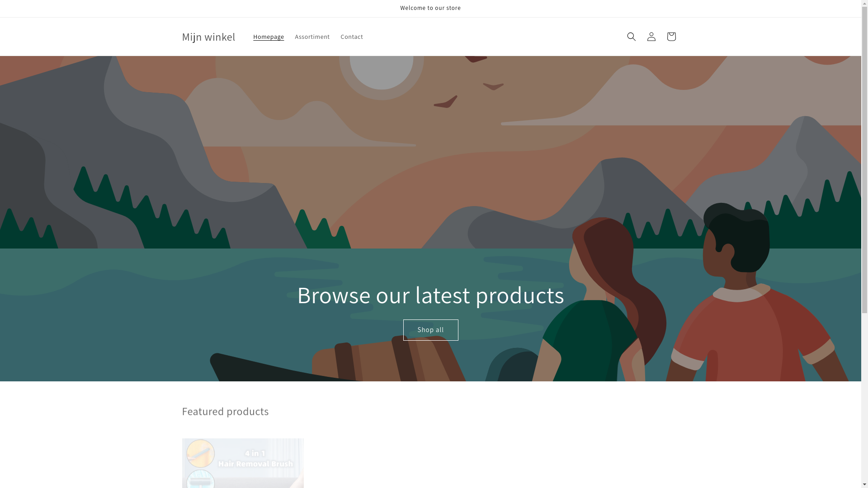Go to the Homepage menu item
The height and width of the screenshot is (488, 868).
pyautogui.click(x=269, y=37)
